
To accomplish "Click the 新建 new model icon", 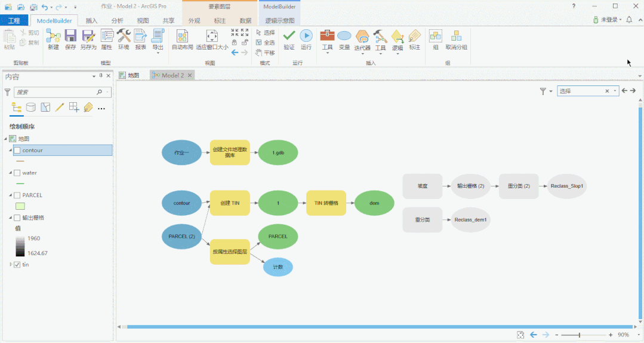I will 53,36.
